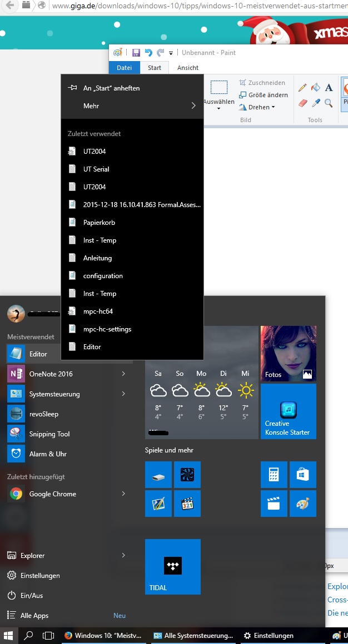This screenshot has height=644, width=348.
Task: Click the taskbar search magnifier
Action: [28, 636]
